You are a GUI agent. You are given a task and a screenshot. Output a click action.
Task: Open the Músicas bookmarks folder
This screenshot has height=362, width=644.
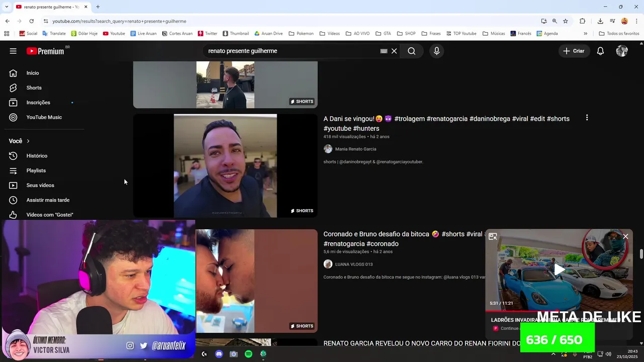point(494,34)
